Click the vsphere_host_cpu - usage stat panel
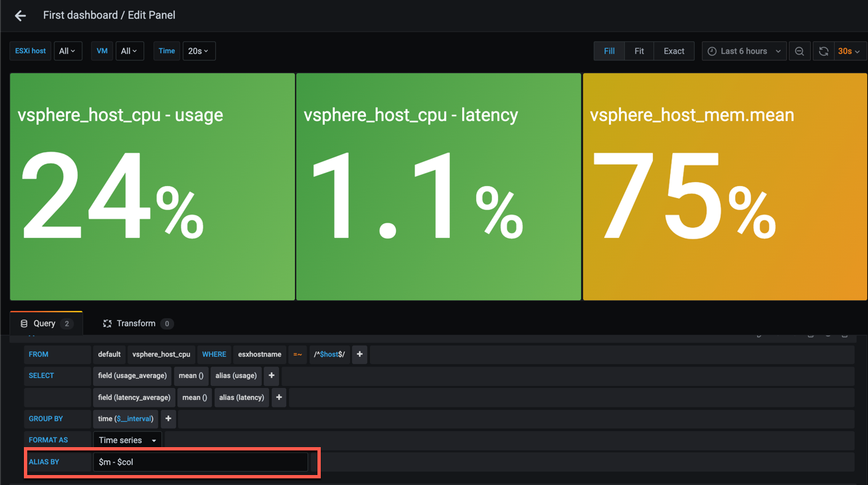Screen dimensions: 868x485 pos(152,187)
